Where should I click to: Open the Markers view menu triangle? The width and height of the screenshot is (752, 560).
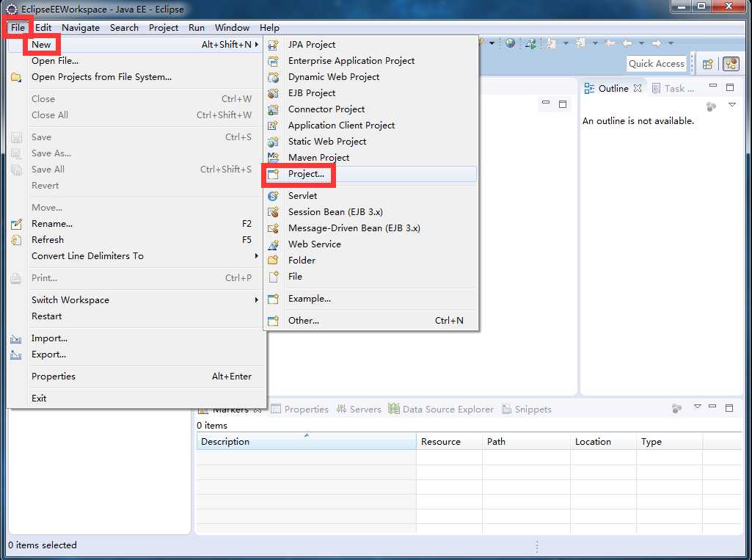[x=697, y=407]
